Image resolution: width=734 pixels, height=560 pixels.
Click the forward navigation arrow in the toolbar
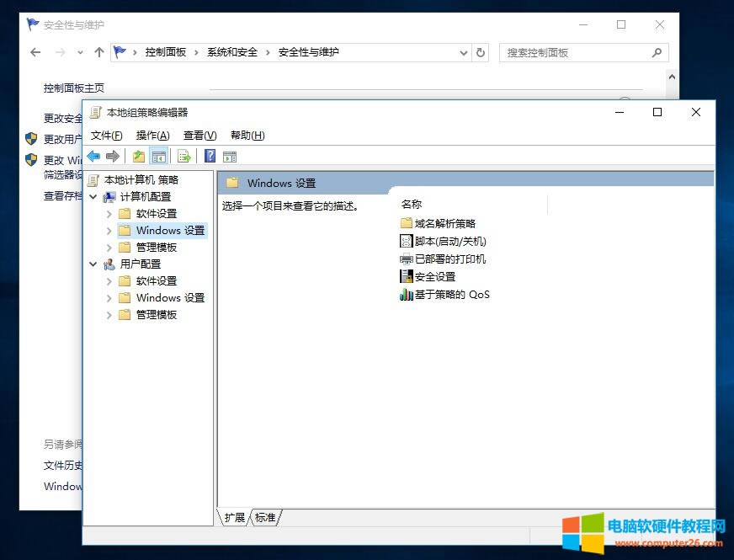pyautogui.click(x=113, y=155)
